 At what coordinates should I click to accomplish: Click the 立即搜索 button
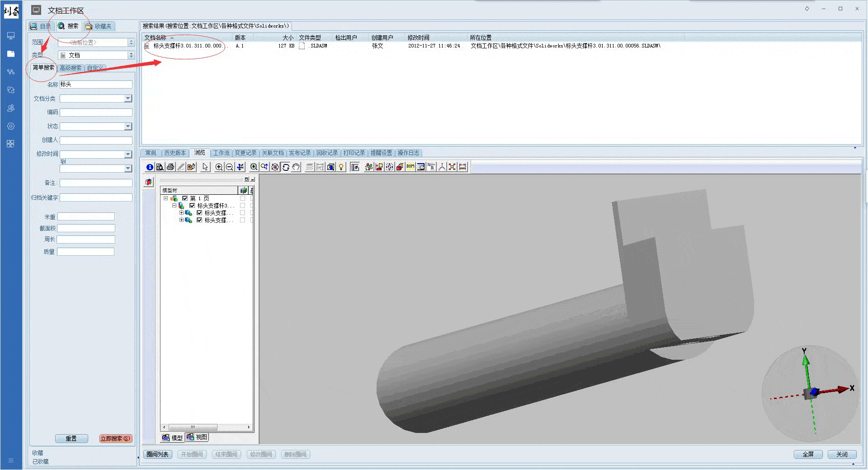tap(116, 438)
